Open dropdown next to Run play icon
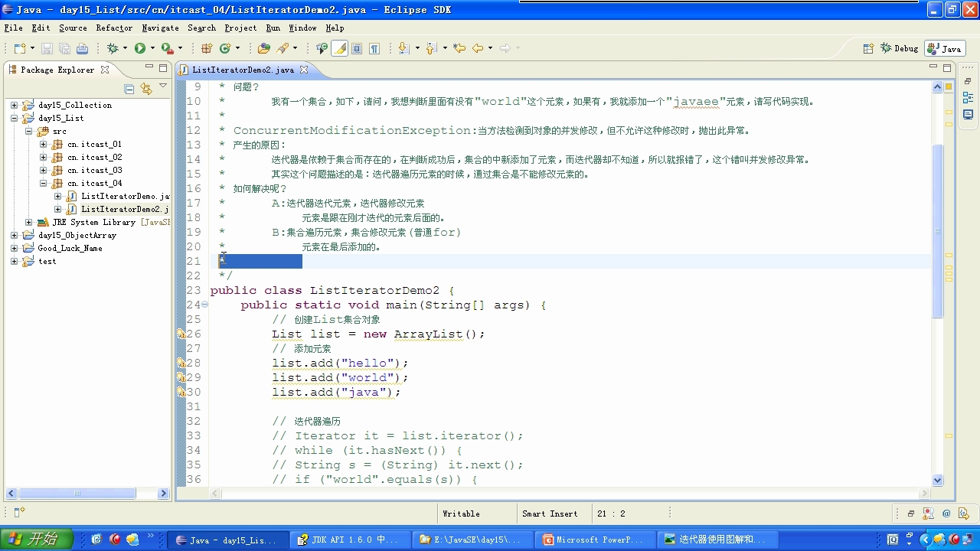The height and width of the screenshot is (551, 980). [x=152, y=48]
